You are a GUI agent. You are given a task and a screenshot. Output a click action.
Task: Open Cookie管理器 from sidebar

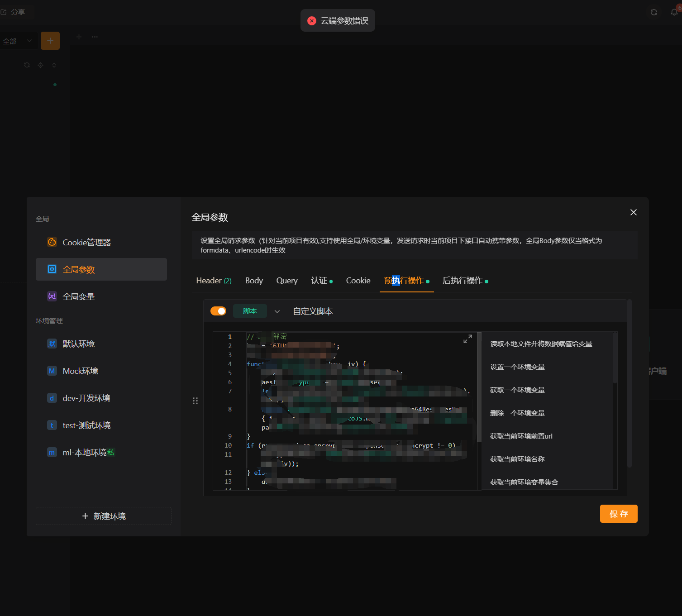click(x=101, y=242)
